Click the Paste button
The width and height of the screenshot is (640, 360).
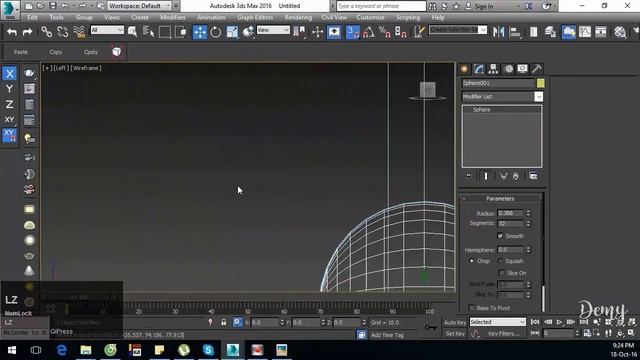click(x=20, y=52)
